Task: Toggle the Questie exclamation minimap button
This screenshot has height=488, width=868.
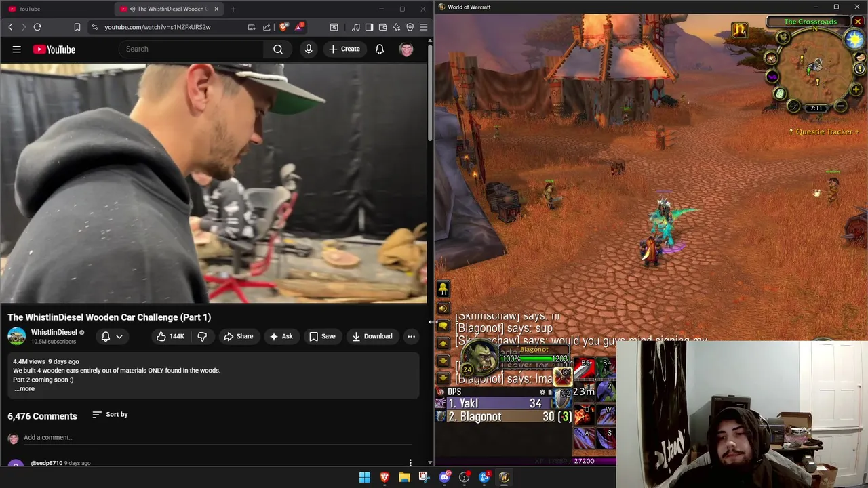Action: coord(859,68)
